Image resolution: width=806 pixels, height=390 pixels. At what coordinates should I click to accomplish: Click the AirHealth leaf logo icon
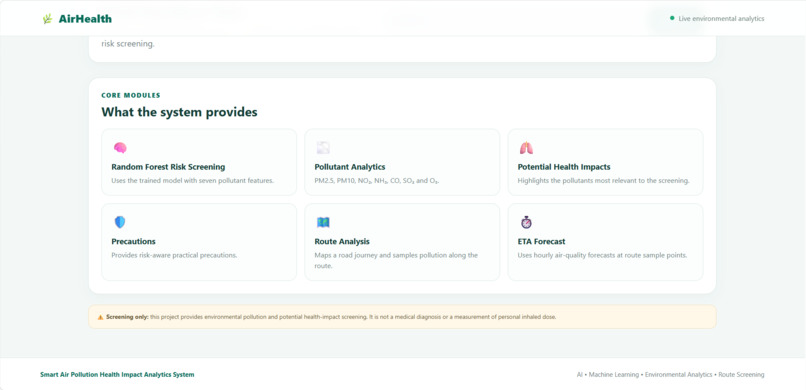[x=47, y=19]
